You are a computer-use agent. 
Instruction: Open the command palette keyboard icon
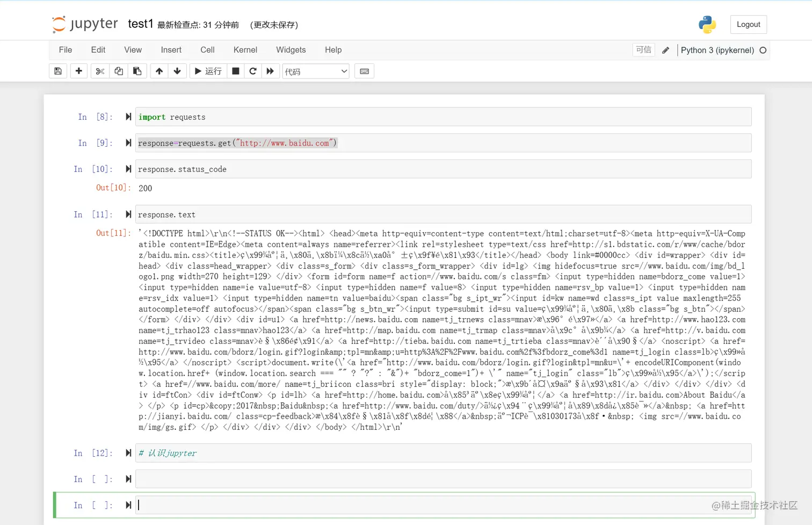coord(365,71)
